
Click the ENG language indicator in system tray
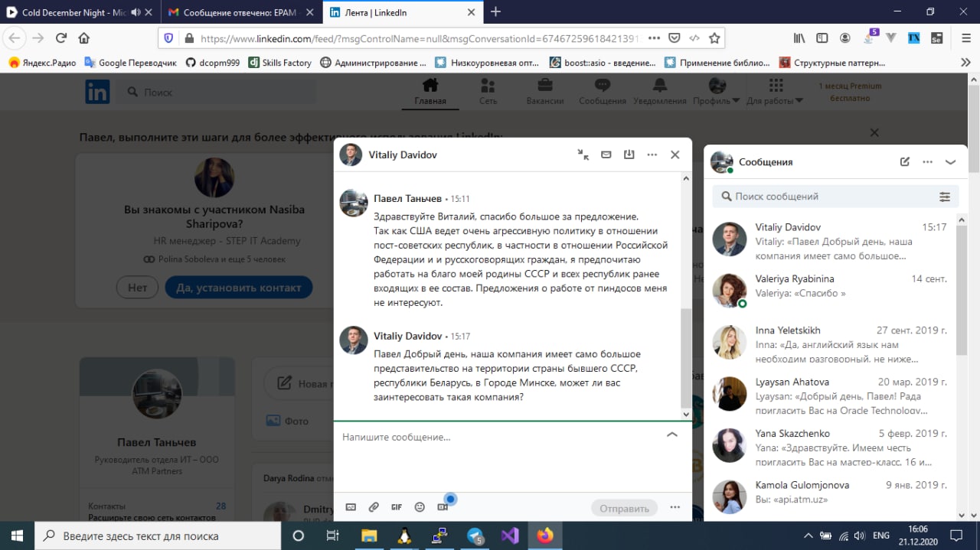(880, 535)
